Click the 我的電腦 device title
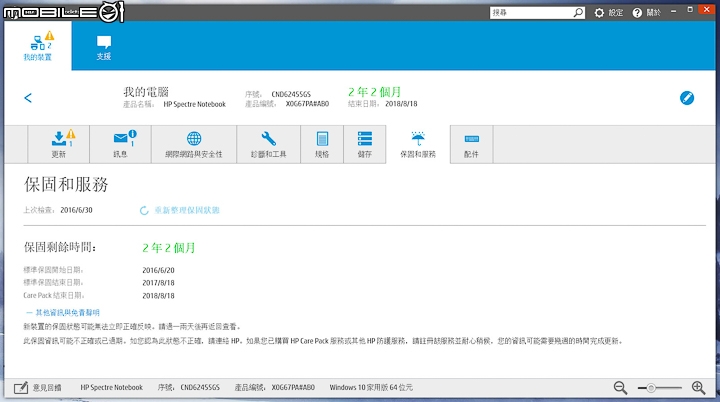The image size is (720, 402). point(146,92)
